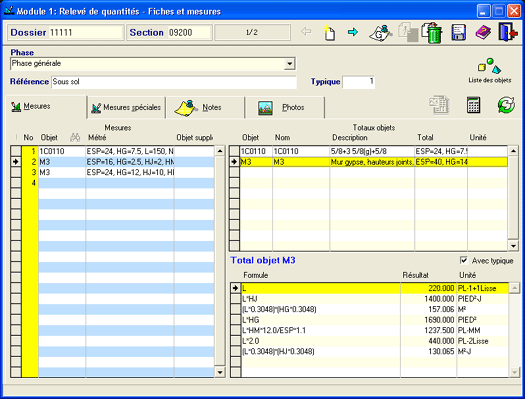Refresh totals with green arrows icon

click(x=506, y=105)
